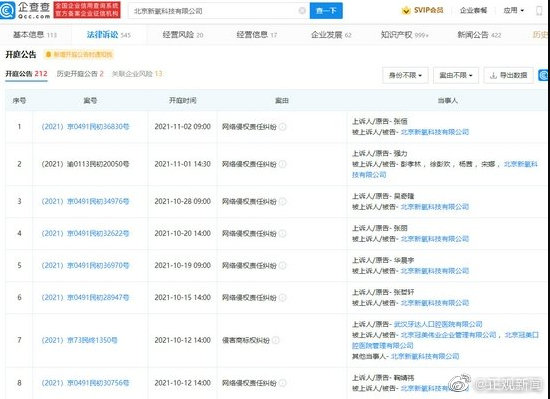Click hearing time 2021-10-28 09:00

tap(182, 201)
